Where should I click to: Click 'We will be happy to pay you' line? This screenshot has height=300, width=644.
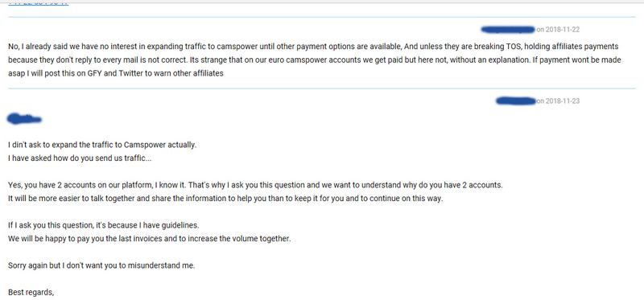150,238
